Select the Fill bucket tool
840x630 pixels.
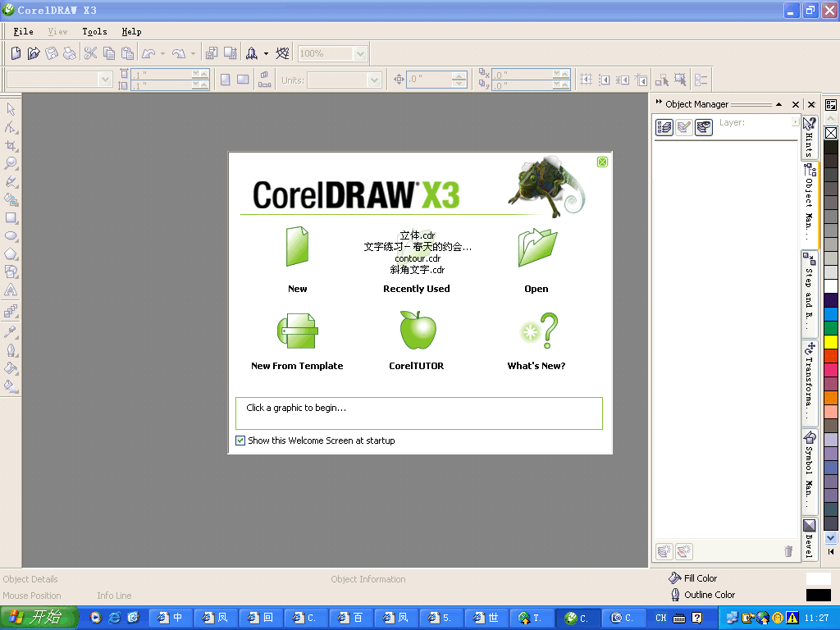[x=11, y=368]
